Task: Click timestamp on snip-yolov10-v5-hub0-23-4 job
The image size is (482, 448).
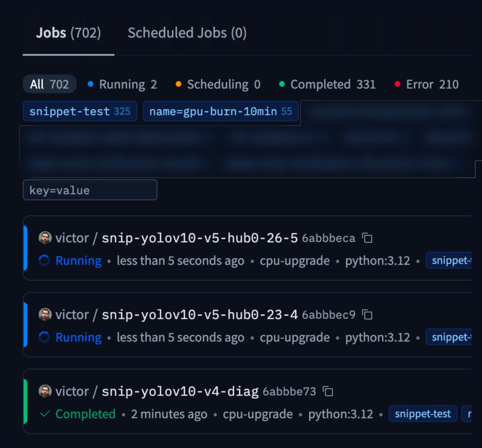Action: [x=181, y=338]
